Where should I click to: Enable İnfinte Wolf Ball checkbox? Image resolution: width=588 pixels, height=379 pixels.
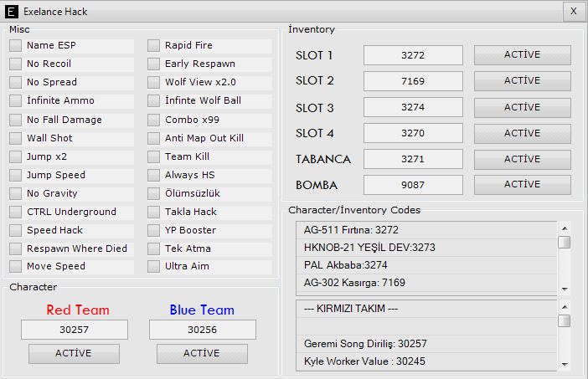point(153,100)
